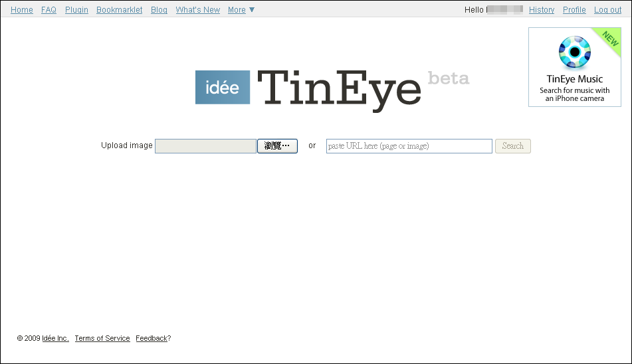
Task: Open the Profile page
Action: tap(574, 10)
